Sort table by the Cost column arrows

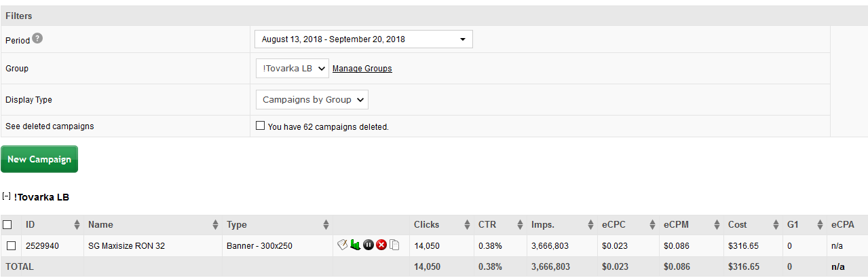tap(776, 224)
